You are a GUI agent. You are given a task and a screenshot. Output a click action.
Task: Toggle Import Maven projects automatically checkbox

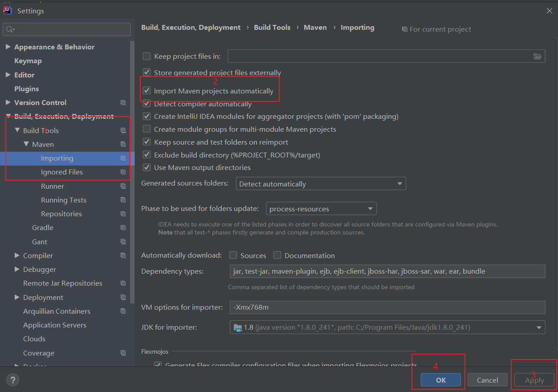[x=147, y=91]
